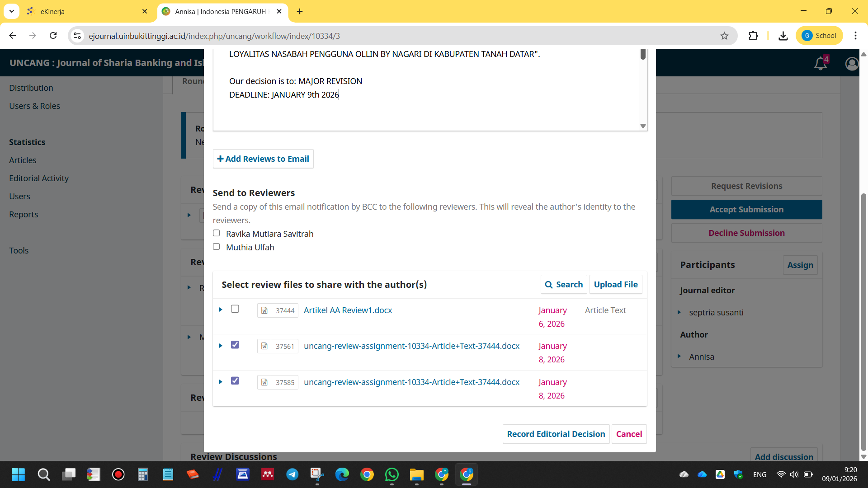
Task: Click the site information icon in the address bar
Action: [x=77, y=36]
